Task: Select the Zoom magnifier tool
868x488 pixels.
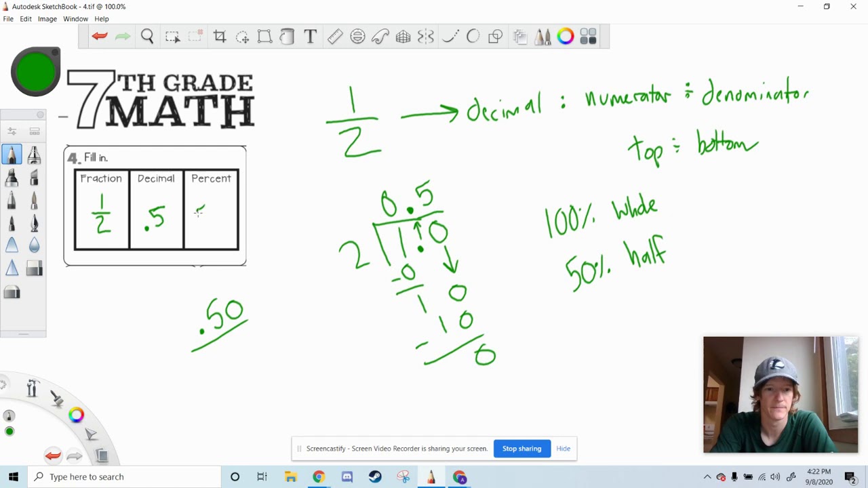Action: tap(147, 37)
